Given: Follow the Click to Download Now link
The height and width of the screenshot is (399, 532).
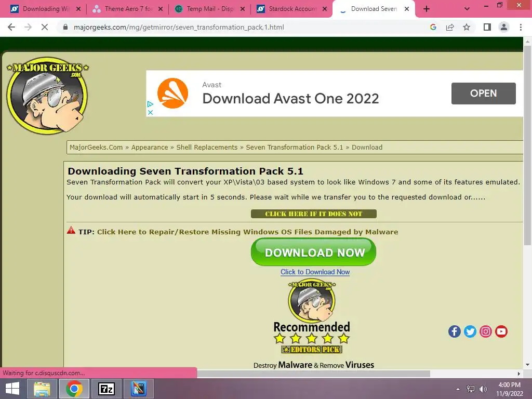Looking at the screenshot, I should [315, 272].
